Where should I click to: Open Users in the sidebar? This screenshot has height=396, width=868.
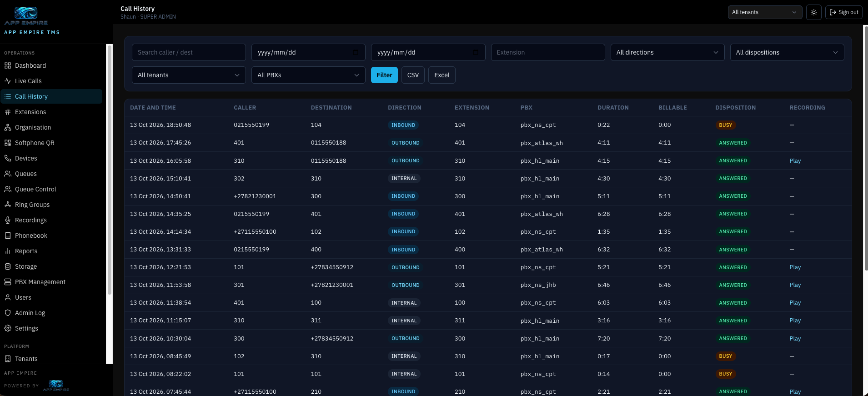point(51,297)
